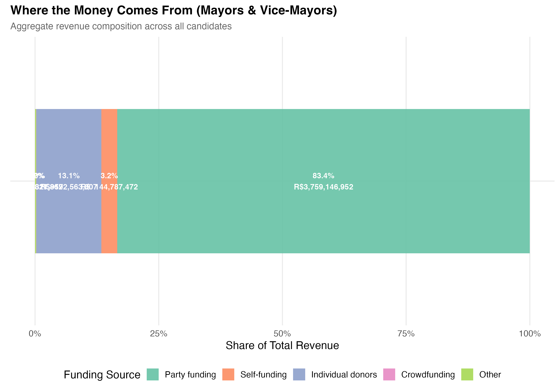Screen dimensions: 560x392
Task: Click the 25% axis tick label
Action: click(158, 334)
